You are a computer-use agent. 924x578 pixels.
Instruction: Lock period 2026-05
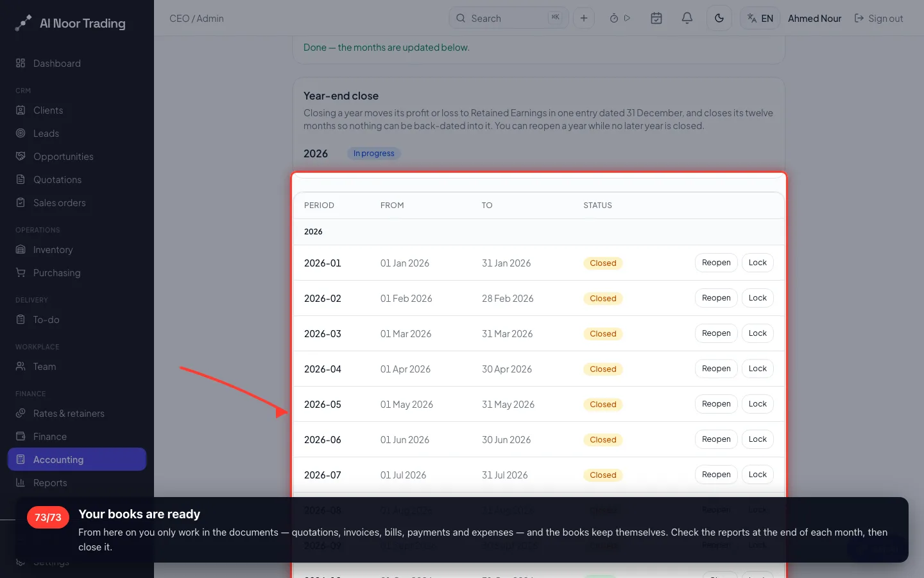click(x=758, y=404)
